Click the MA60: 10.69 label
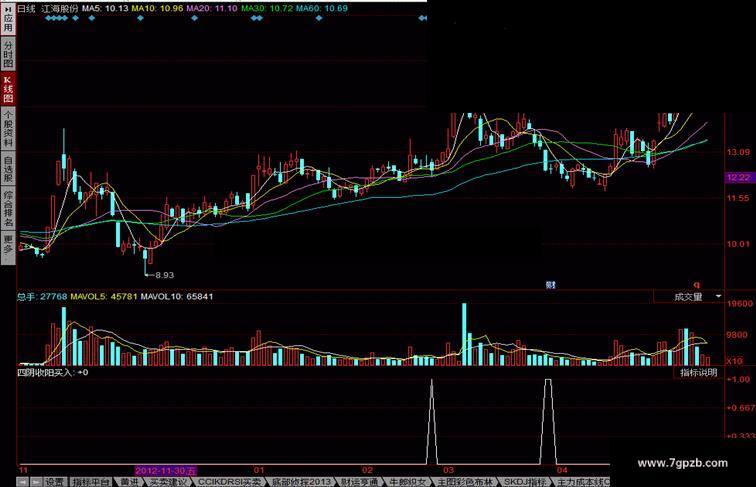Viewport: 756px width, 487px height. pos(322,8)
